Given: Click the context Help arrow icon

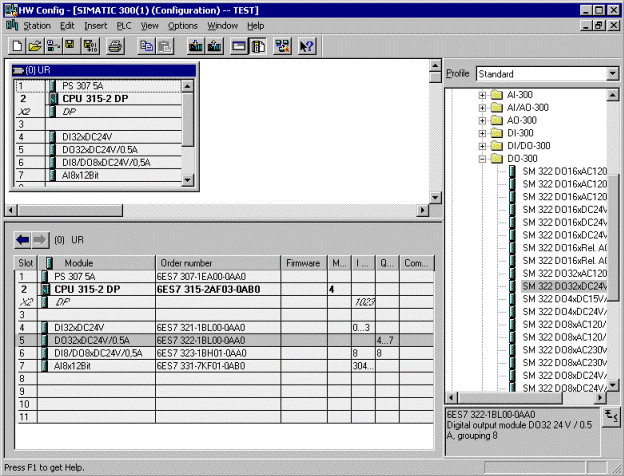Looking at the screenshot, I should click(x=307, y=46).
